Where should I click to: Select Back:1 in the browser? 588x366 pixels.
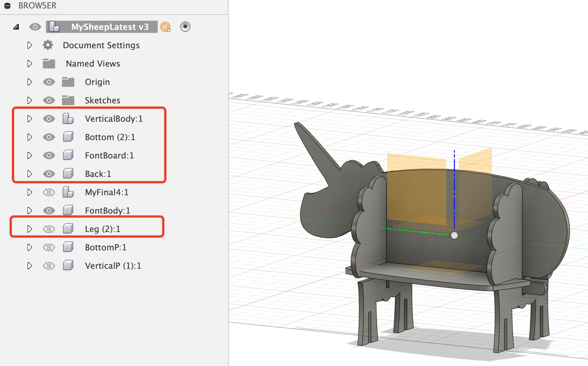98,174
